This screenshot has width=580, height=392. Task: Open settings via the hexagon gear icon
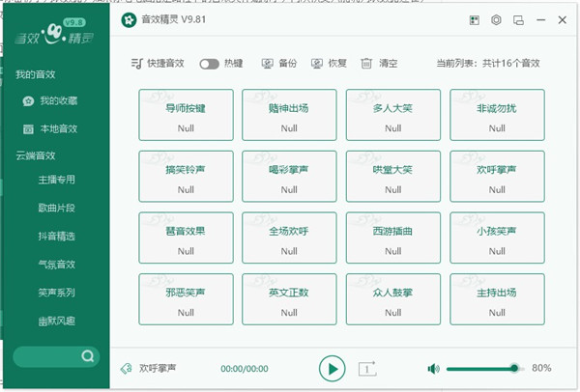click(496, 19)
